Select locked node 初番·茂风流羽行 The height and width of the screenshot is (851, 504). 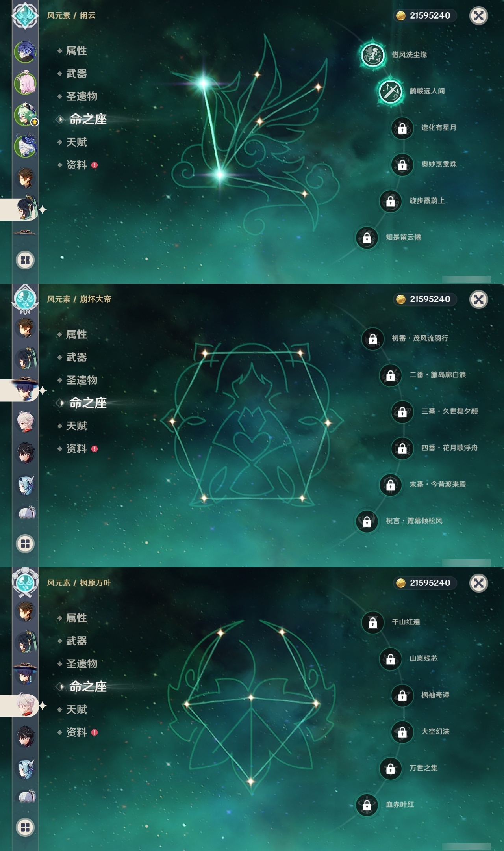pyautogui.click(x=372, y=338)
